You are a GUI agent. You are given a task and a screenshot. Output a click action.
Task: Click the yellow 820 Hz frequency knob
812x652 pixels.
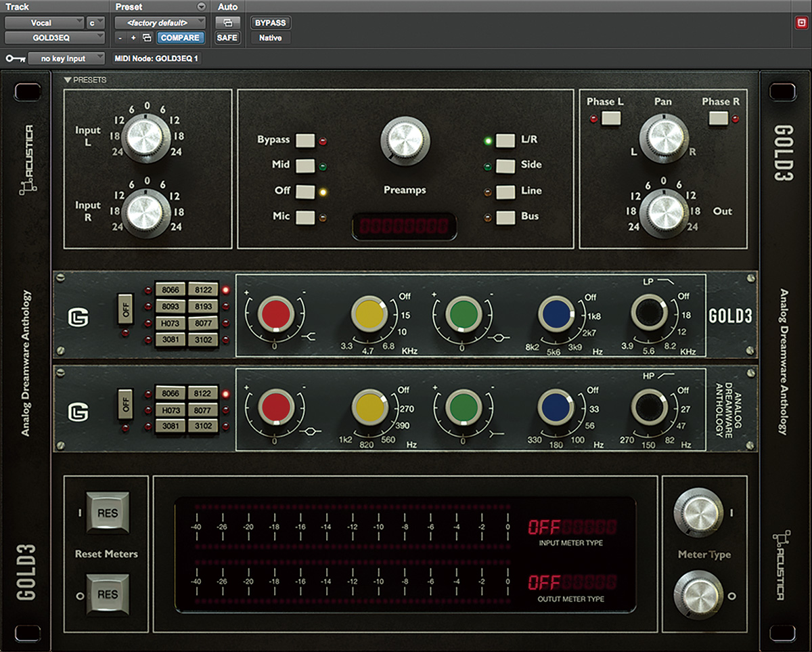(x=369, y=409)
